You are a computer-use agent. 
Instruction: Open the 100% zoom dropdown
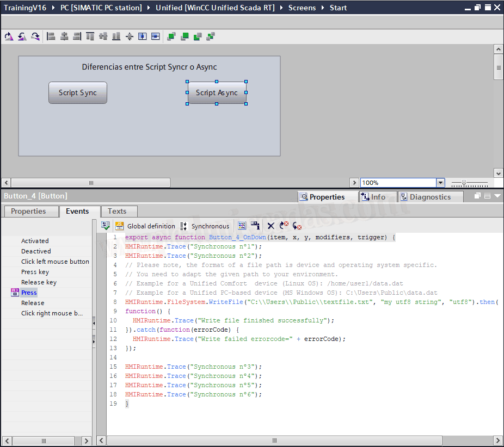click(441, 183)
